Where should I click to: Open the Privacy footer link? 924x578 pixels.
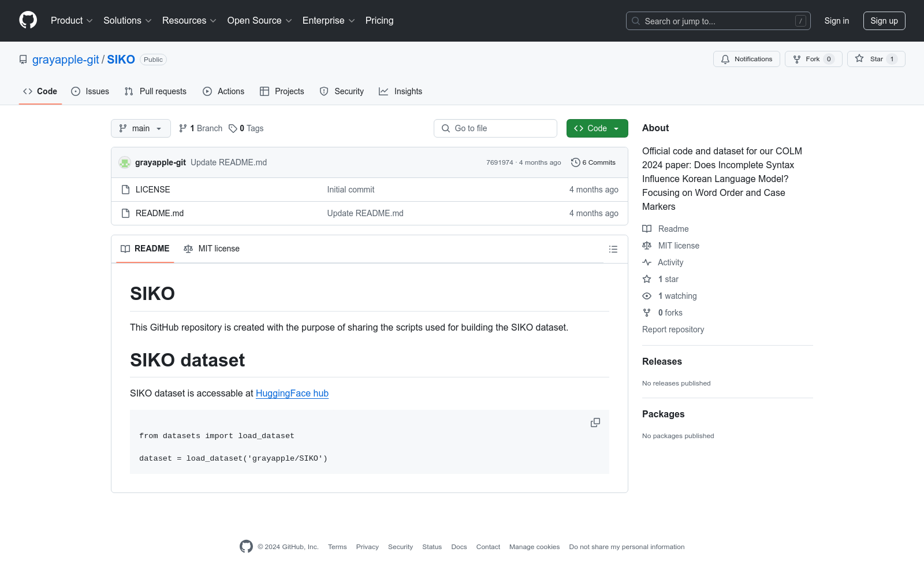367,547
